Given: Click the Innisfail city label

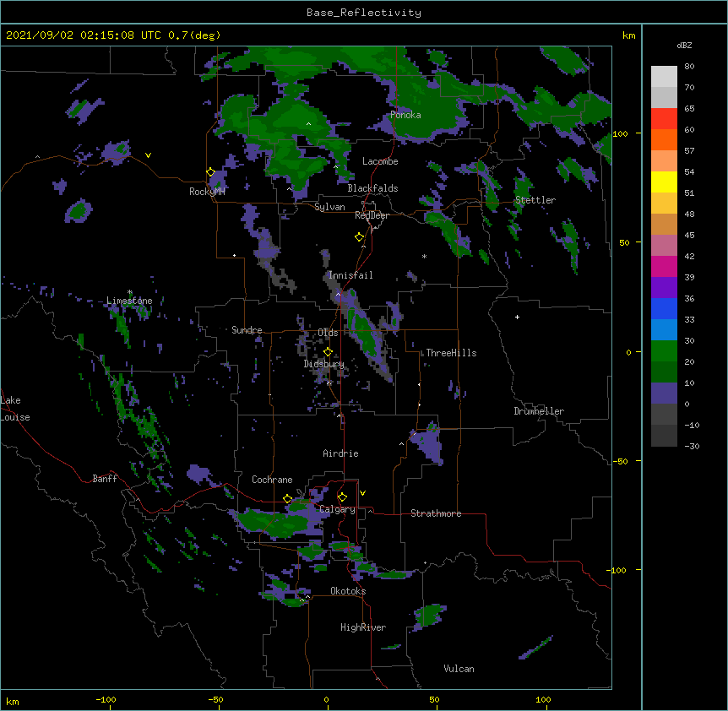Looking at the screenshot, I should pos(350,275).
